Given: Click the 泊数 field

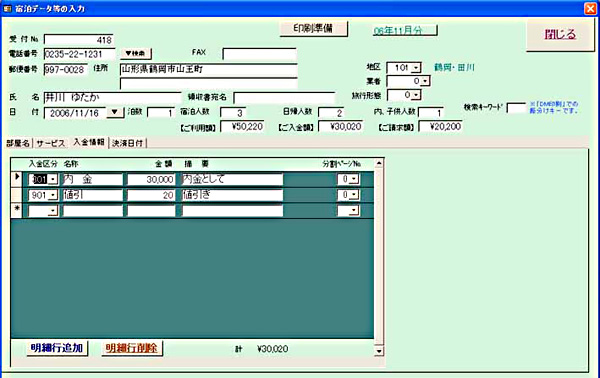Looking at the screenshot, I should (161, 113).
